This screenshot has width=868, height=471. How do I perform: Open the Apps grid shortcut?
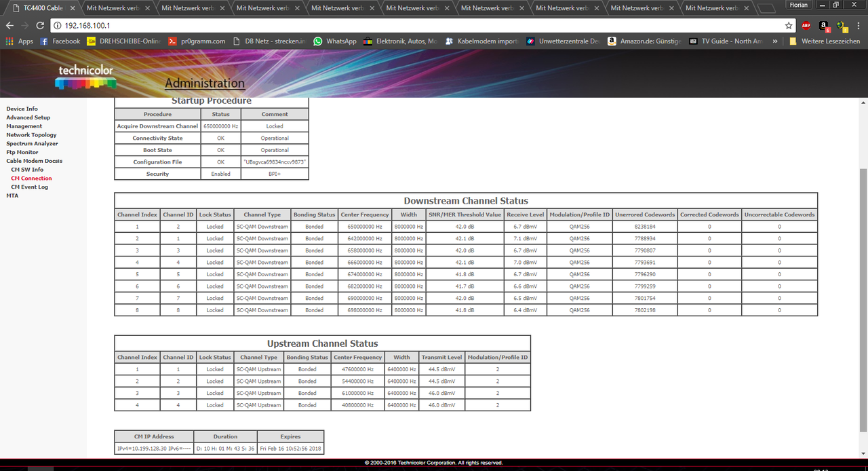[x=19, y=41]
